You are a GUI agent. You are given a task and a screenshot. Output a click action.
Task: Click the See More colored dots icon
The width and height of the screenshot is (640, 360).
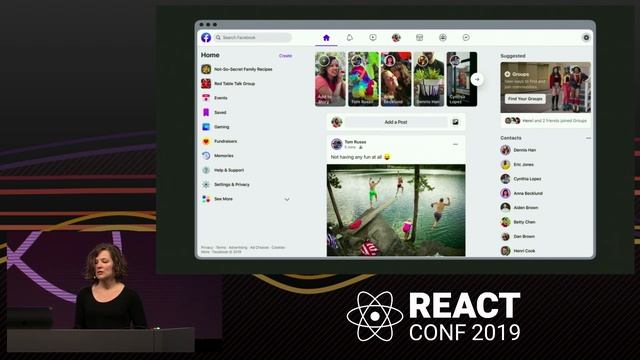point(206,199)
